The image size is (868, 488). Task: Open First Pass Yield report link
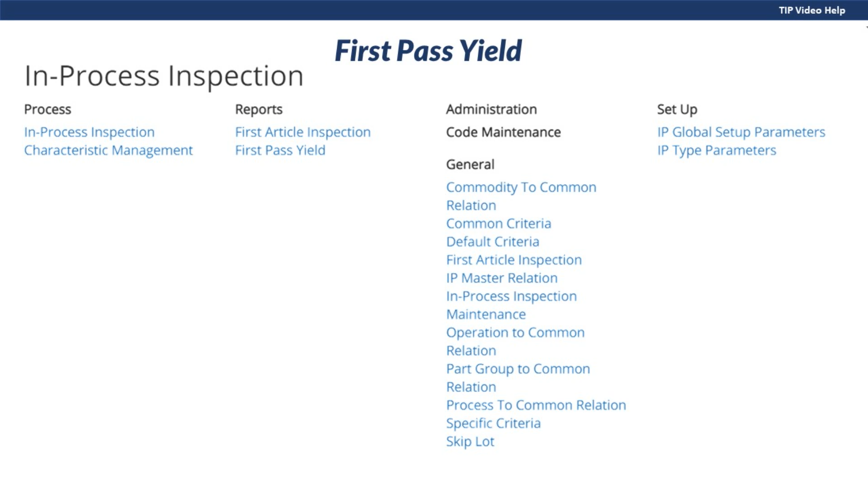pyautogui.click(x=280, y=150)
